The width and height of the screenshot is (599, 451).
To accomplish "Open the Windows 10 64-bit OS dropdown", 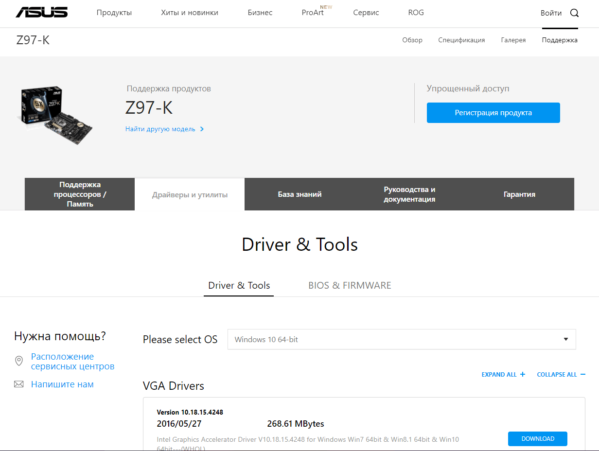I will coord(401,339).
